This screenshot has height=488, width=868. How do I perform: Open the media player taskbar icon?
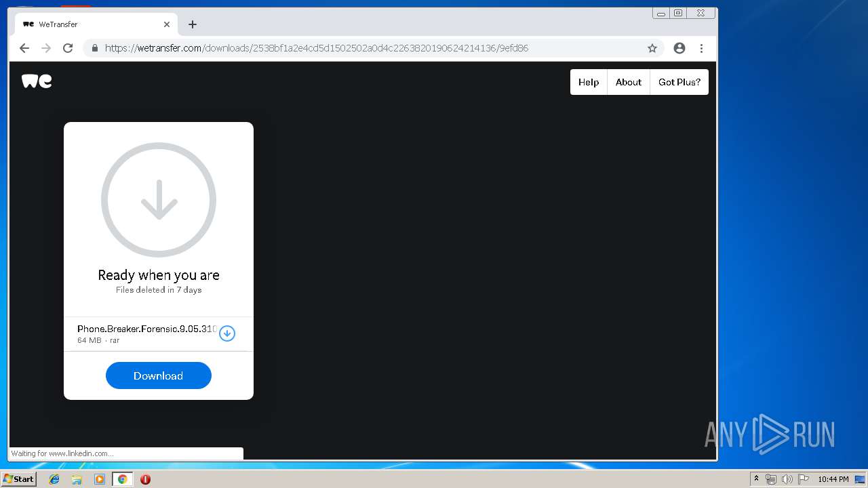tap(100, 479)
